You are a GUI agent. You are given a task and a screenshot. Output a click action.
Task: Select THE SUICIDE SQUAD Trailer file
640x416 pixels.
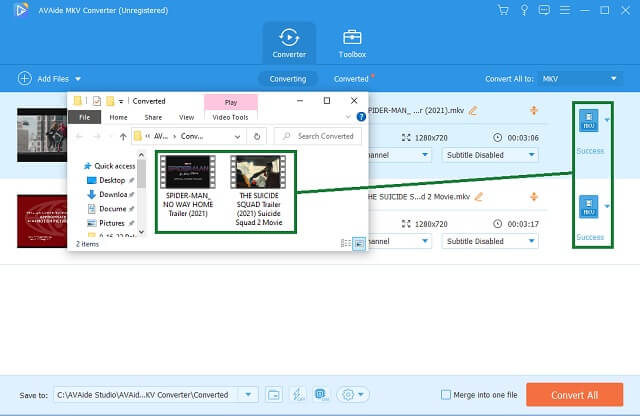point(258,191)
